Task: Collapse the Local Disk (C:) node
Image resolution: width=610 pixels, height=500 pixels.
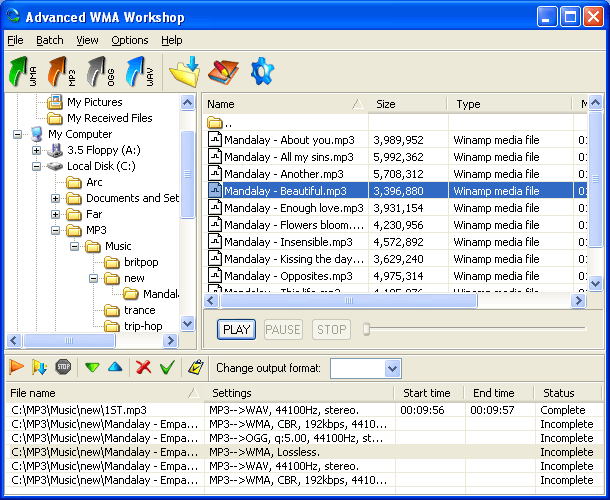Action: [37, 167]
